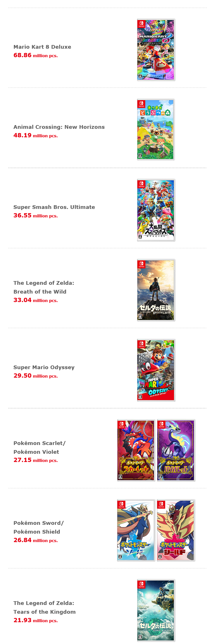Click the Super Mario Odyssey title text

[44, 367]
